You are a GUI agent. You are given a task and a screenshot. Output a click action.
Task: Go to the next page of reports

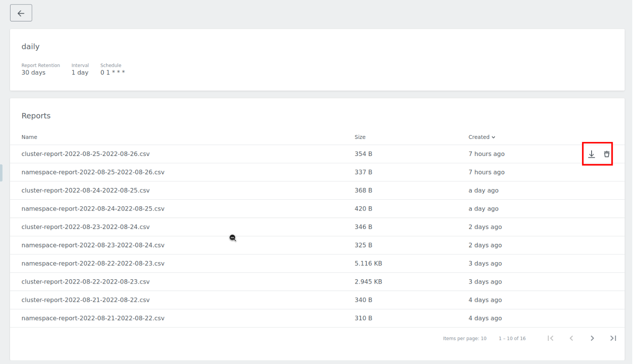click(592, 338)
